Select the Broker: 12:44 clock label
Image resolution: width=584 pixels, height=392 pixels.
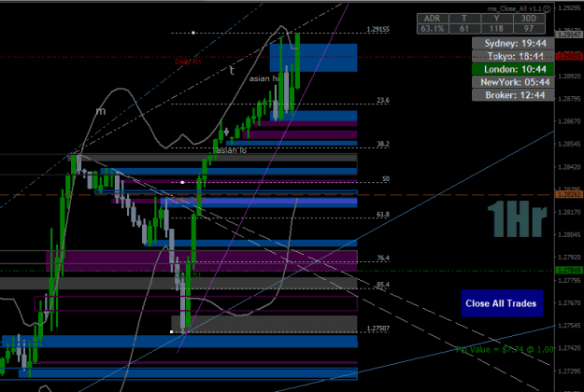pos(513,95)
